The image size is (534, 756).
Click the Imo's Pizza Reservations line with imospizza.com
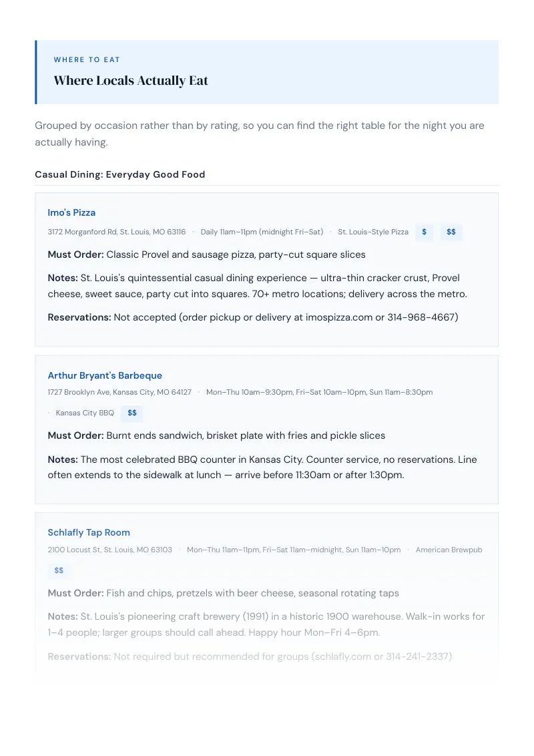[253, 317]
